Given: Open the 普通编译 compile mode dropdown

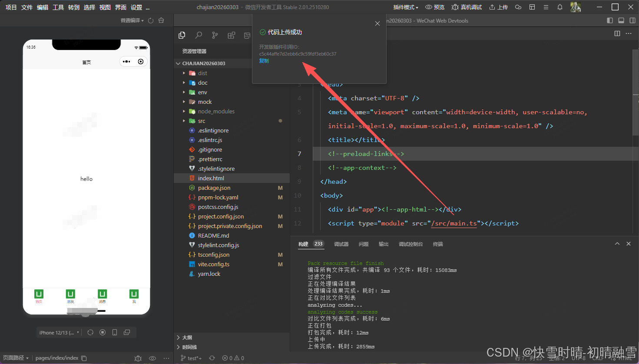Looking at the screenshot, I should 132,20.
